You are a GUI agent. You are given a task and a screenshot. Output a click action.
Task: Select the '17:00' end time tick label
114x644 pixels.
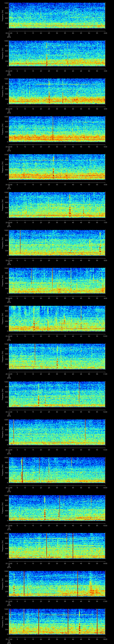tap(105, 601)
